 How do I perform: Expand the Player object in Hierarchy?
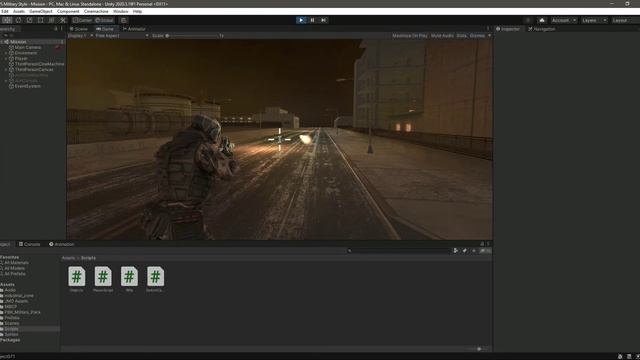point(6,58)
